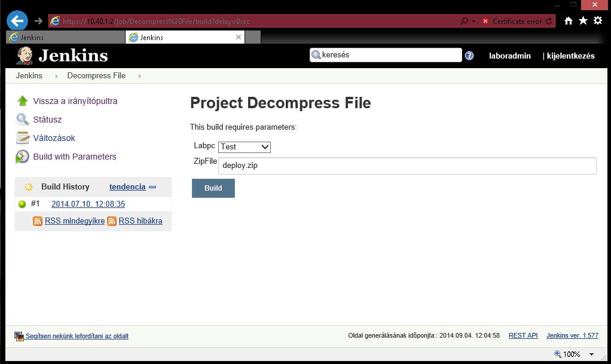Open RSS mindegyikre link

coord(75,221)
